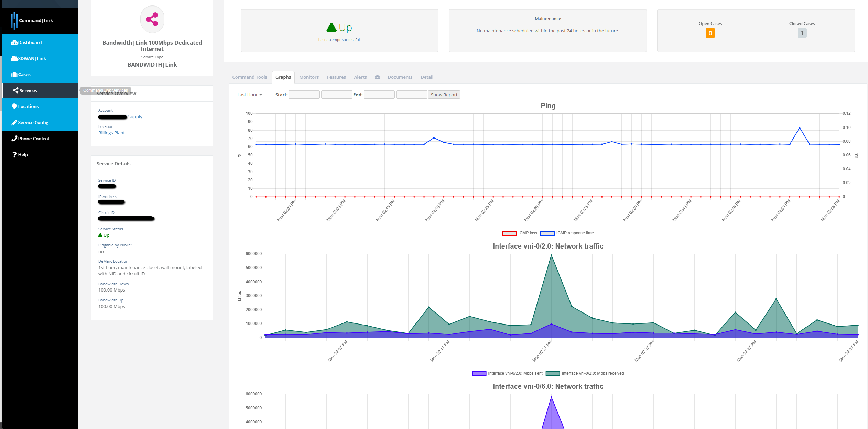Go to Dashboard in sidebar
The image size is (868, 429).
point(40,43)
